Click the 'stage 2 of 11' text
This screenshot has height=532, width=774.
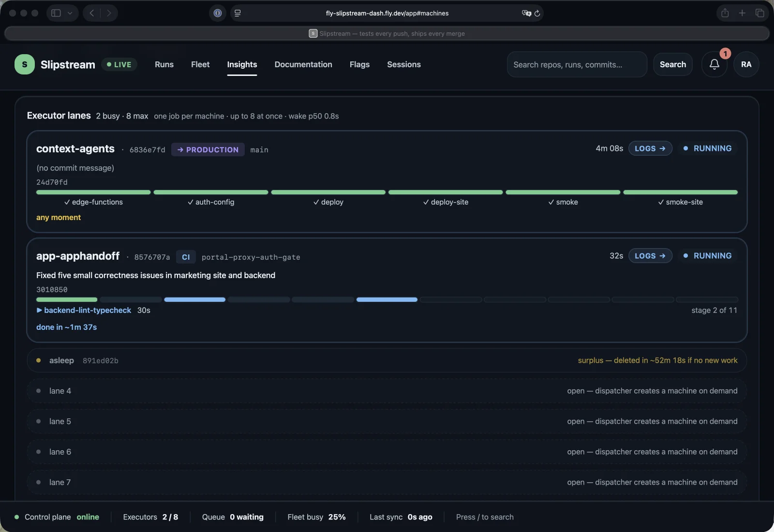pyautogui.click(x=714, y=310)
